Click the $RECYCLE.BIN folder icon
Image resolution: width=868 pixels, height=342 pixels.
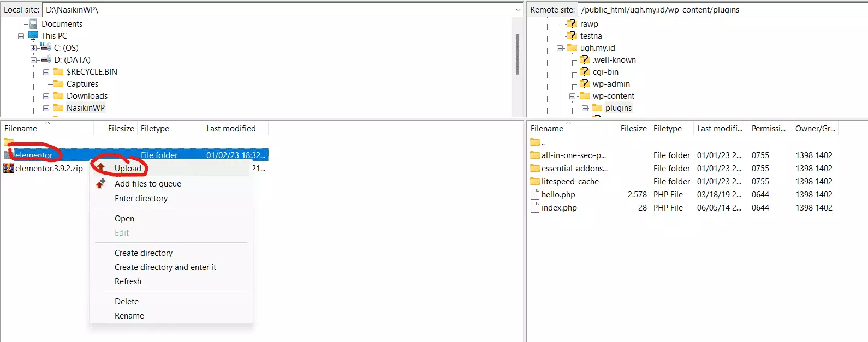tap(58, 71)
